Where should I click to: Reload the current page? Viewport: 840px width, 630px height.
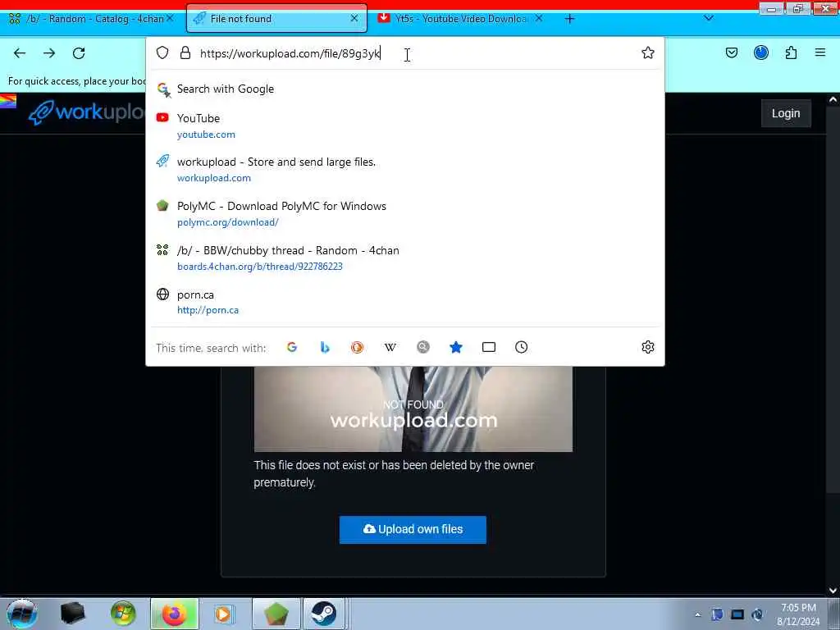79,53
